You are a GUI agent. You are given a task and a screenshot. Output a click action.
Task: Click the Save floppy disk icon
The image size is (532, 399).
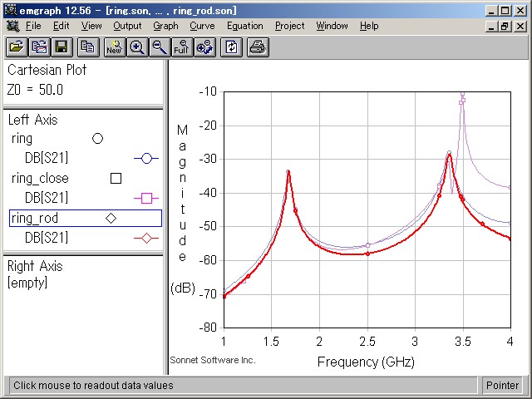[62, 47]
